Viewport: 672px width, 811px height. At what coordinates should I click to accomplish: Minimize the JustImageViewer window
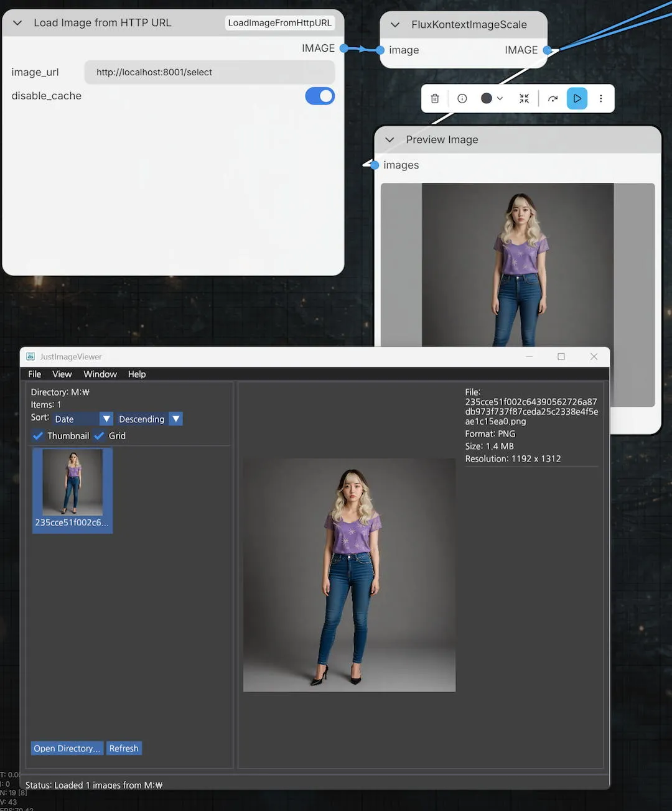[x=530, y=356]
